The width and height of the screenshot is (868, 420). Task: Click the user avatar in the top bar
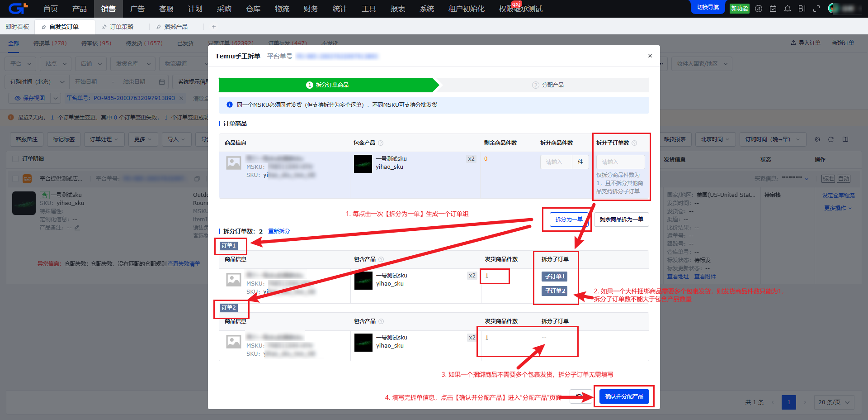click(x=833, y=9)
